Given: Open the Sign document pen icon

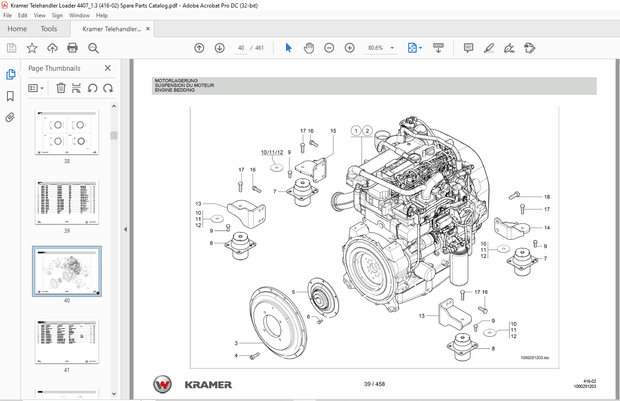Looking at the screenshot, I should pyautogui.click(x=509, y=48).
